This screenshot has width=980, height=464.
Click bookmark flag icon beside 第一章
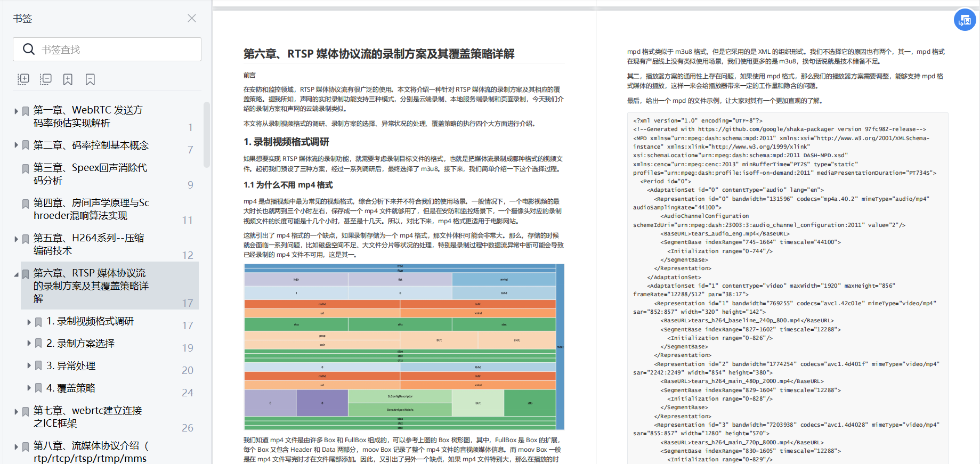(x=26, y=111)
